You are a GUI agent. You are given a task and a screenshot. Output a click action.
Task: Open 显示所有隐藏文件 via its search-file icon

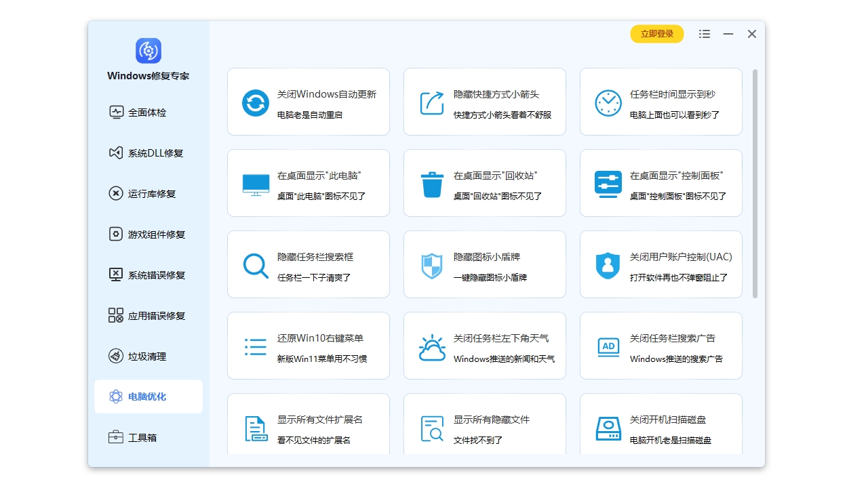click(431, 427)
